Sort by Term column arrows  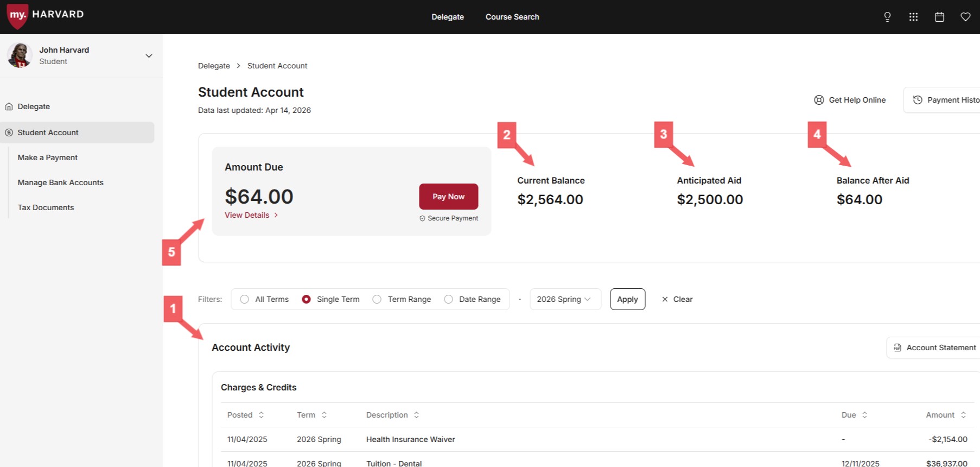pyautogui.click(x=324, y=415)
